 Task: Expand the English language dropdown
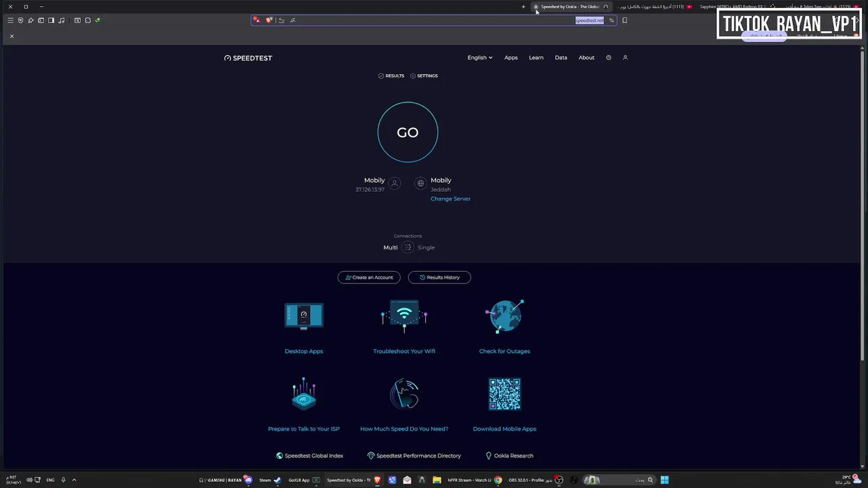[x=479, y=58]
